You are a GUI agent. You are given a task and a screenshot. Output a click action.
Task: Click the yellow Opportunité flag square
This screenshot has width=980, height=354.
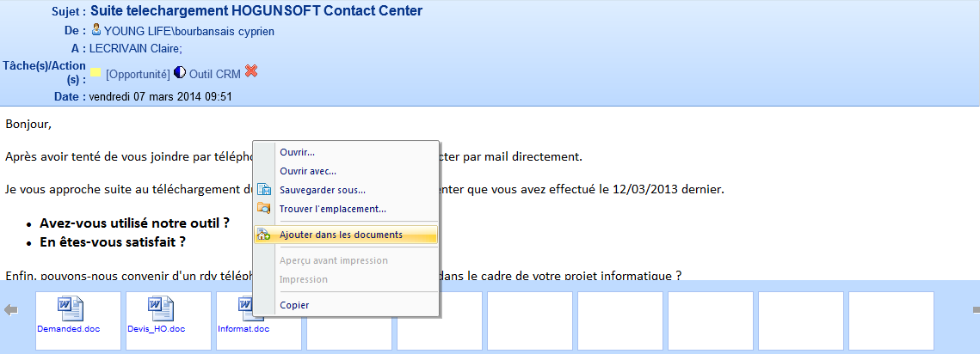pos(96,72)
